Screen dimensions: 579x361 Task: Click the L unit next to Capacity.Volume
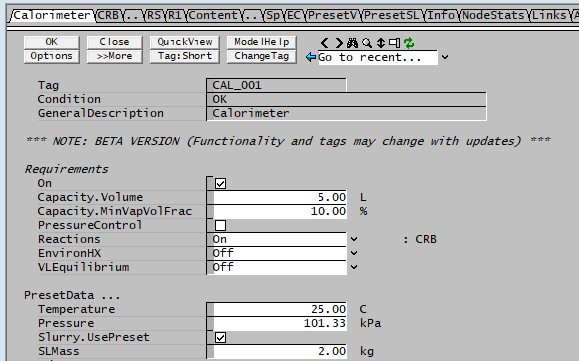363,197
